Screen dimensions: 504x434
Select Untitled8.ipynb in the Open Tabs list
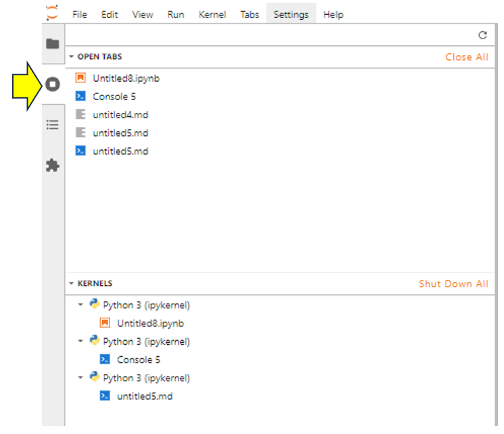tap(126, 78)
